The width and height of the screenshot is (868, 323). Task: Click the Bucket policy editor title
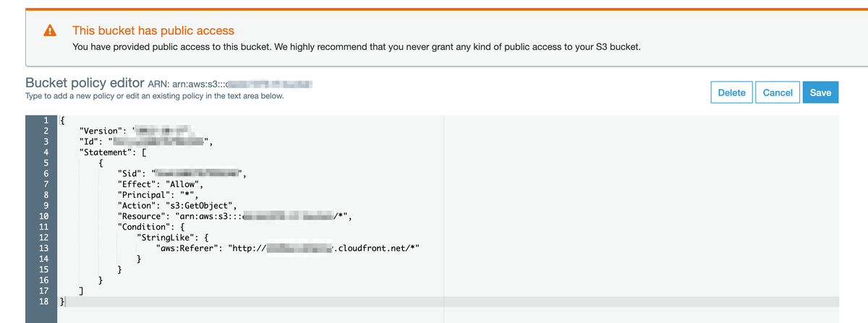coord(84,83)
